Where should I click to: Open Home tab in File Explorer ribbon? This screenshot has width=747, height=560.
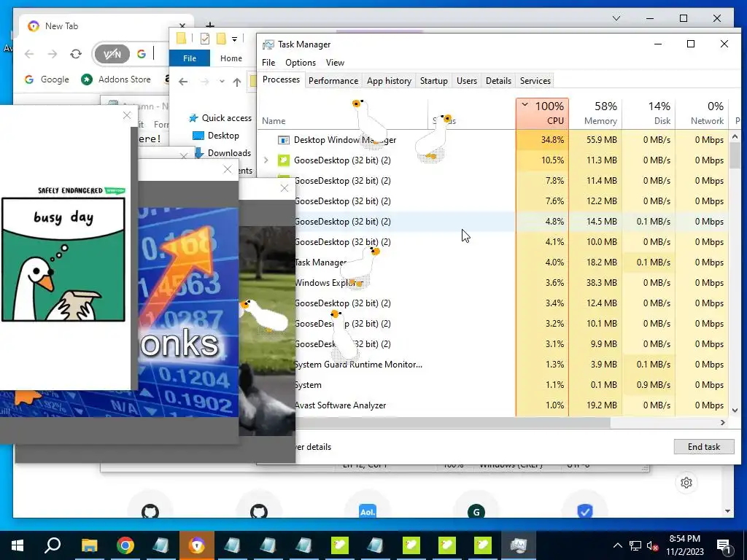231,58
